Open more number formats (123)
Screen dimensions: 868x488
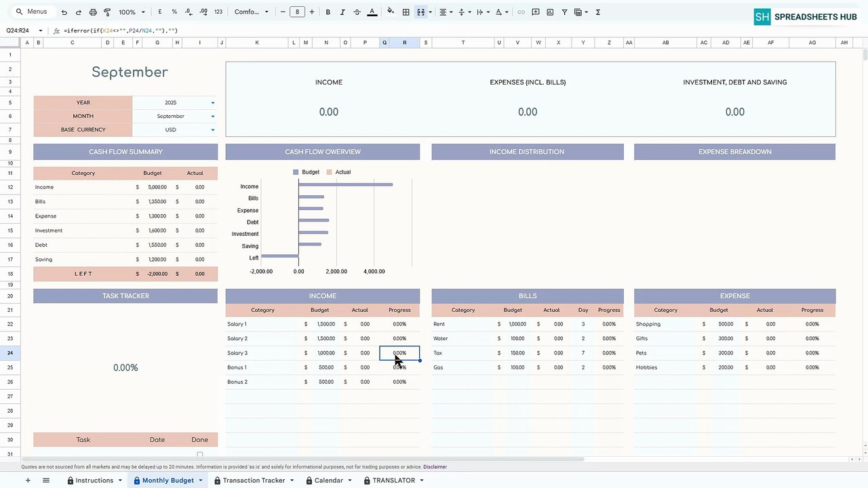coord(218,12)
